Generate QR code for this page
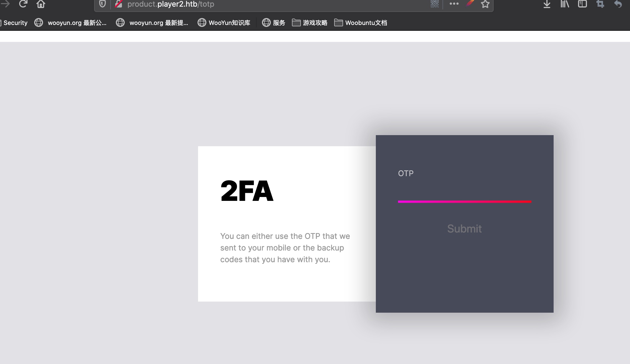This screenshot has width=630, height=364. pyautogui.click(x=434, y=4)
